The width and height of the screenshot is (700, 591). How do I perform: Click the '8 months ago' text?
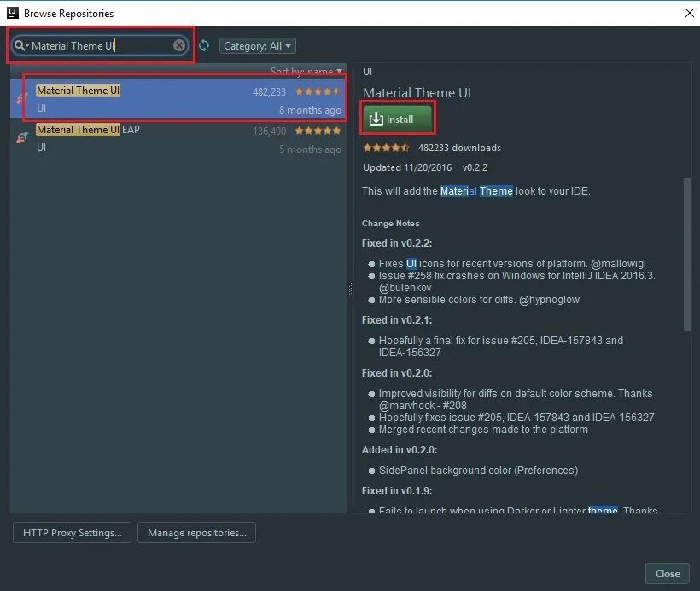[x=310, y=110]
